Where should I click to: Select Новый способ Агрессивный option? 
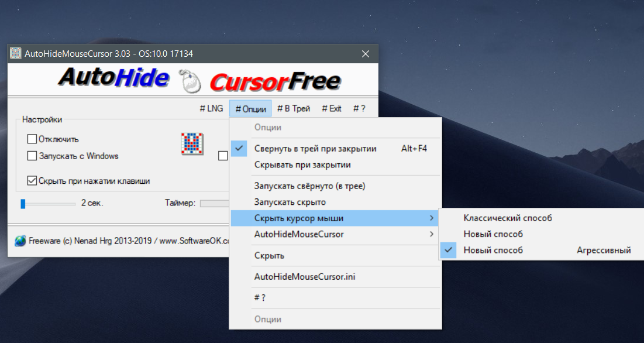tap(542, 250)
